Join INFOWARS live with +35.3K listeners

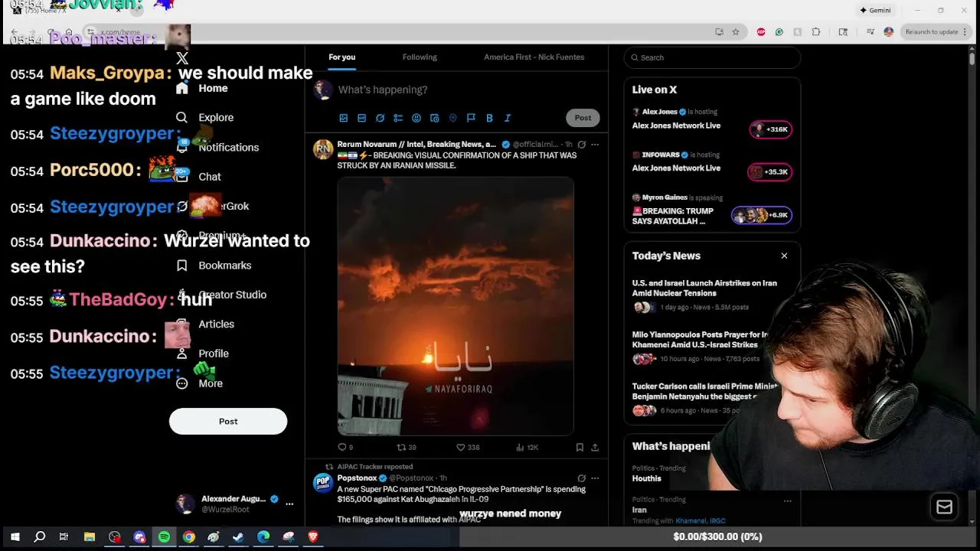(x=769, y=172)
